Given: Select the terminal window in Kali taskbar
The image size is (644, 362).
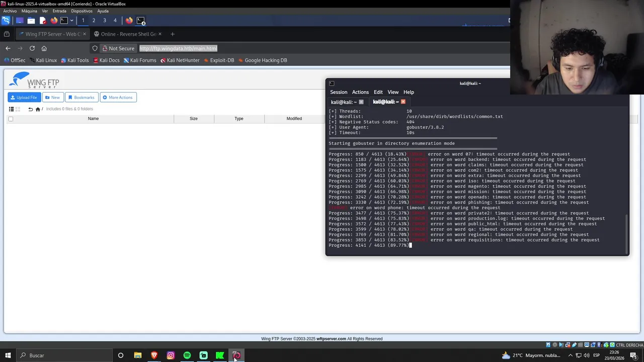Looking at the screenshot, I should (141, 21).
